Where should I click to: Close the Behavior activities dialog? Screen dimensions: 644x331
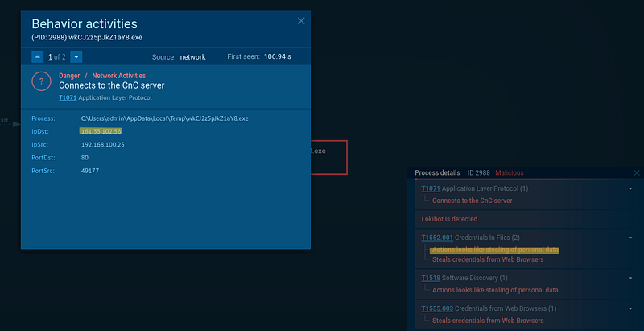coord(301,21)
